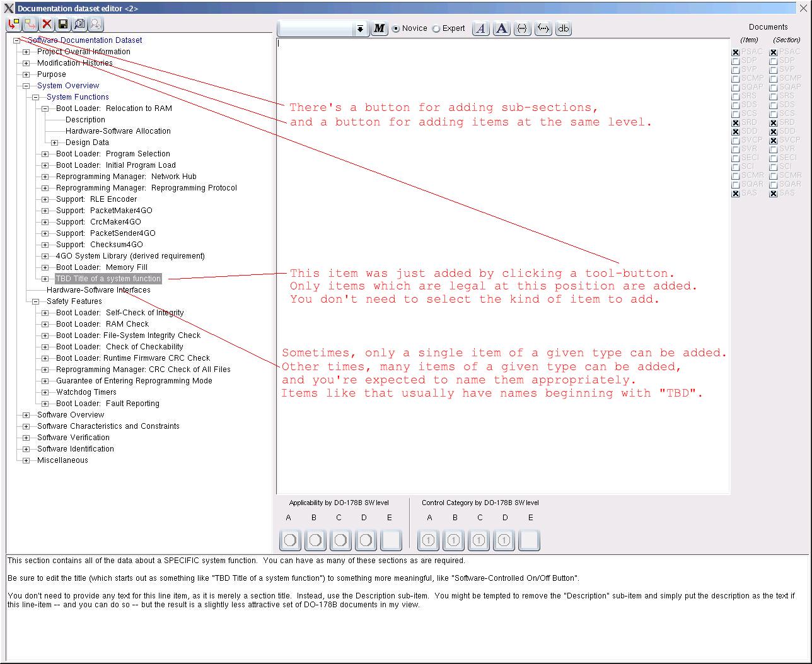
Task: Toggle the PSAC section checkbox
Action: pyautogui.click(x=773, y=52)
